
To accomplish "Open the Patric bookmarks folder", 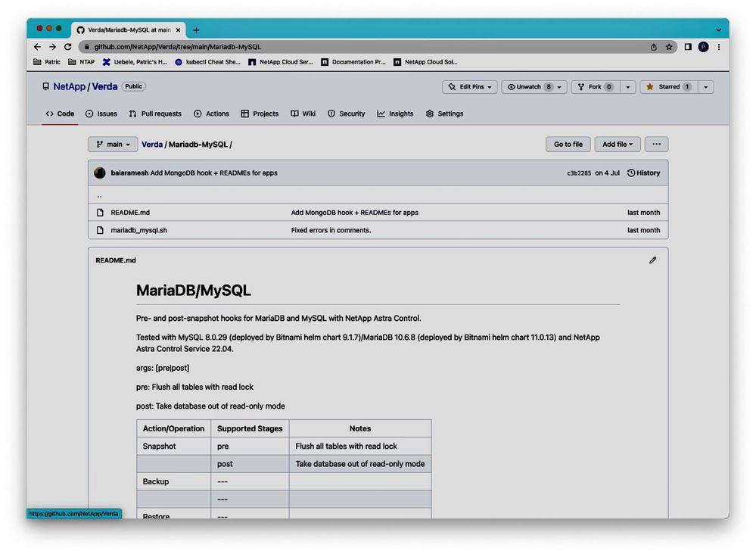I will 47,62.
